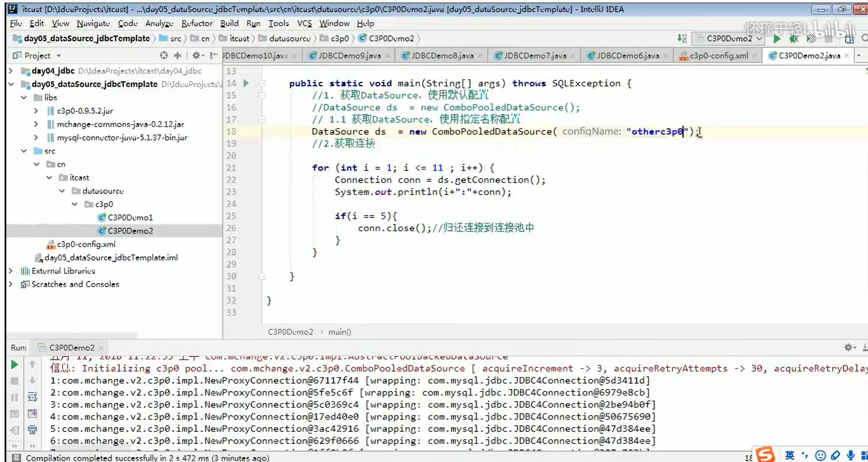The height and width of the screenshot is (462, 868).
Task: Expand the day04_jdbc project node
Action: pyautogui.click(x=11, y=71)
